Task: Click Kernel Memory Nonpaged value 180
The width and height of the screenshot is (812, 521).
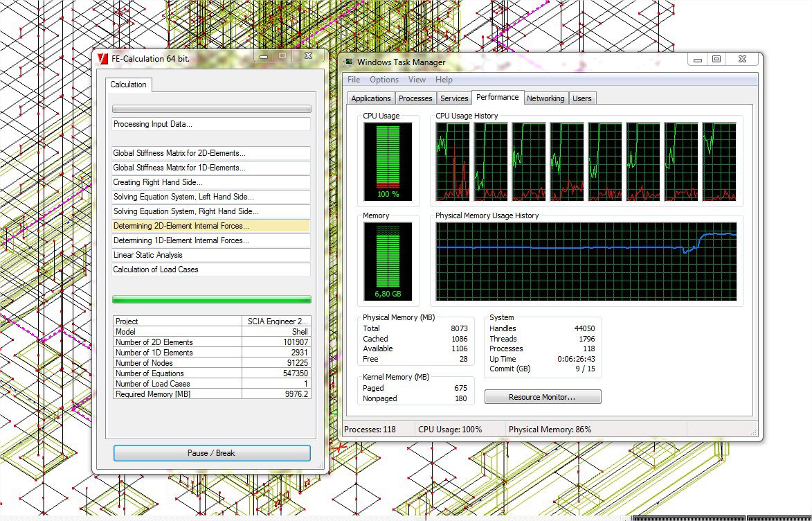Action: (460, 398)
